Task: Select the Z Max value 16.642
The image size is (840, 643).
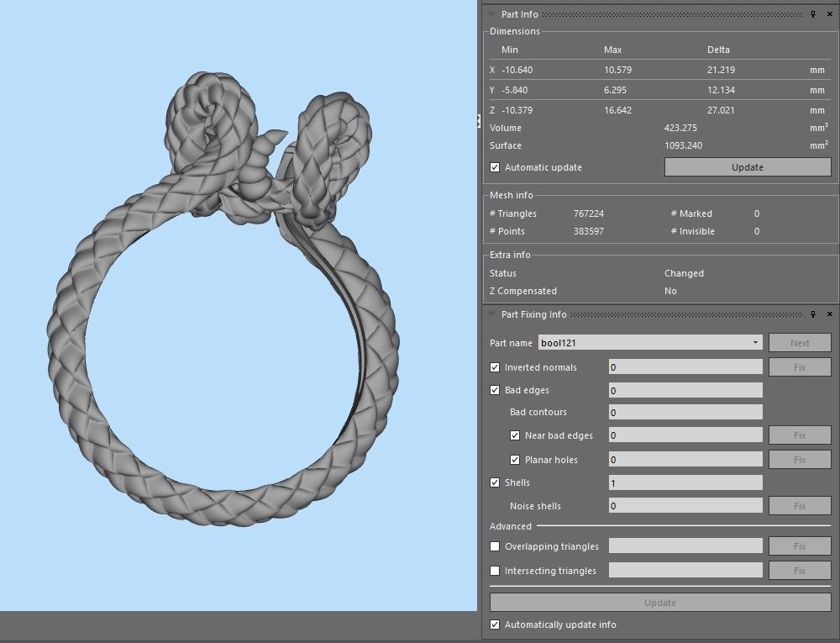Action: [617, 110]
